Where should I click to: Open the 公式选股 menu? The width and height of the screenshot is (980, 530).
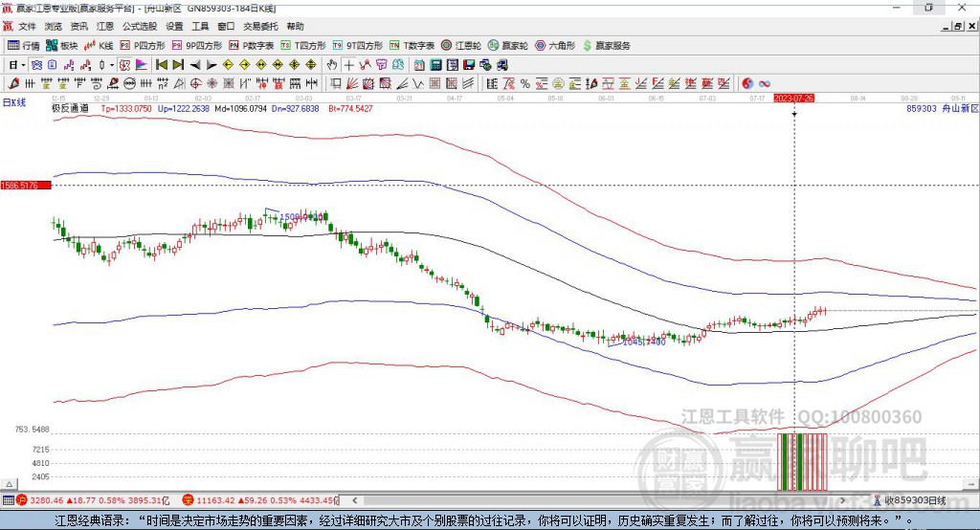140,26
